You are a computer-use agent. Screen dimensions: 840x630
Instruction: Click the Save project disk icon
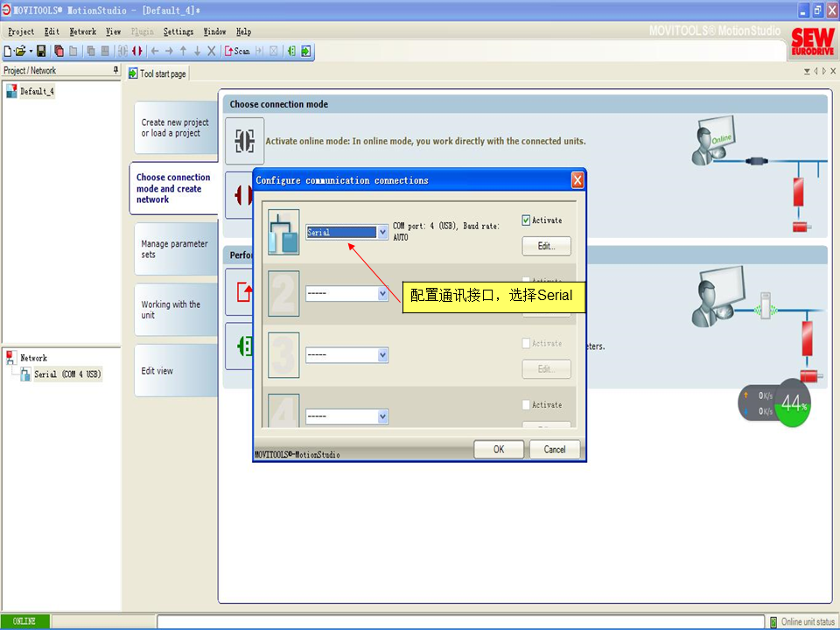coord(41,52)
